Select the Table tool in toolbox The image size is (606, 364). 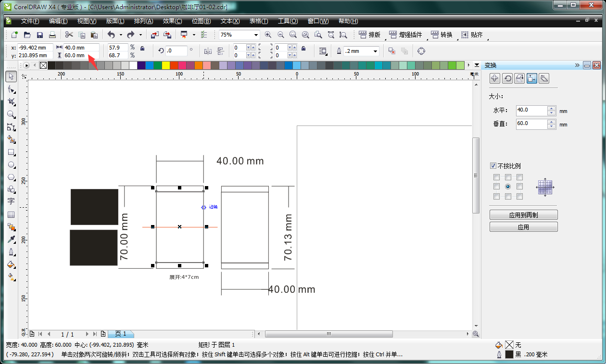[11, 214]
